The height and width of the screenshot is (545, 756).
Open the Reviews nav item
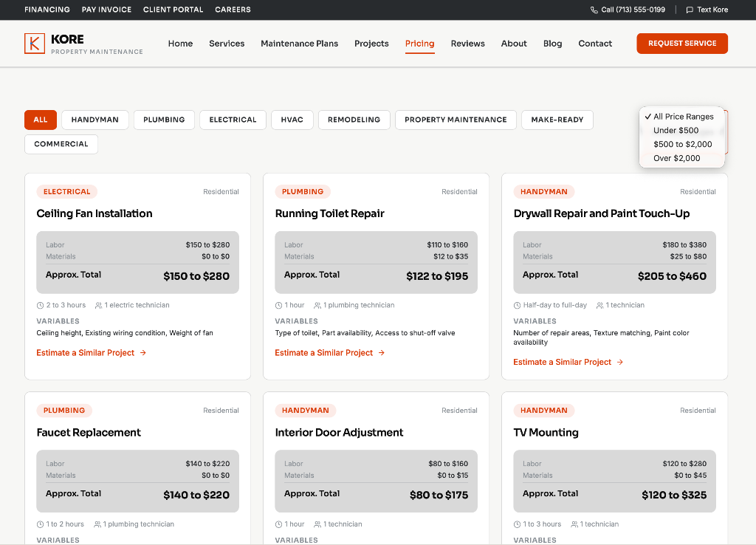pyautogui.click(x=467, y=44)
